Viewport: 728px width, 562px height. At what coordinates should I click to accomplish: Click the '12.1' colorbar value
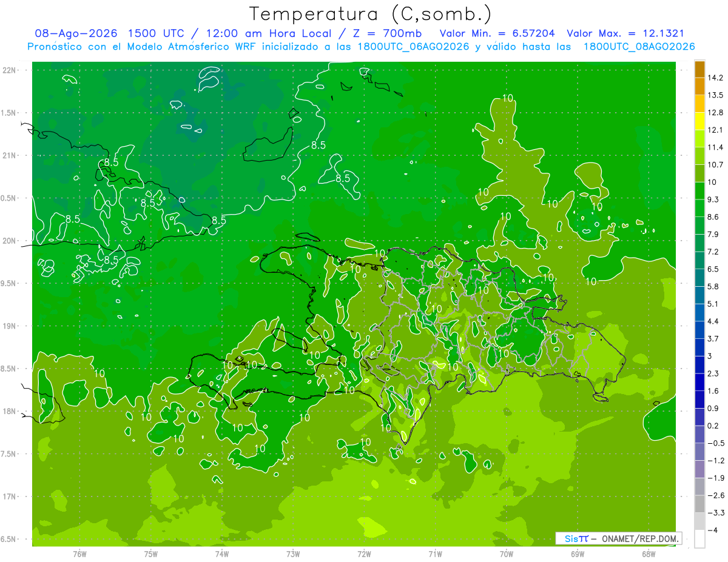coord(715,130)
